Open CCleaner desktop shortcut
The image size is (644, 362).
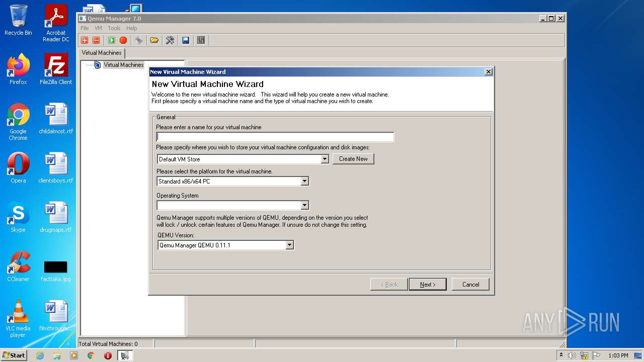(18, 267)
